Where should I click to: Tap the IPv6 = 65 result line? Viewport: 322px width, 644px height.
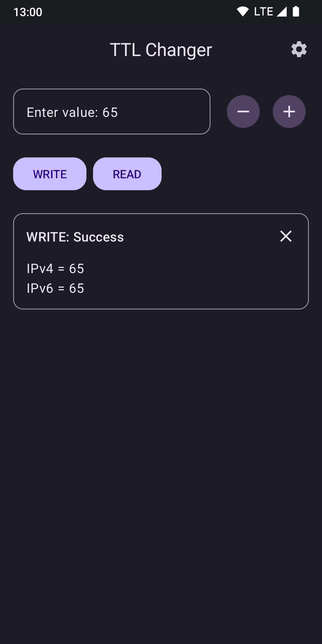click(55, 288)
